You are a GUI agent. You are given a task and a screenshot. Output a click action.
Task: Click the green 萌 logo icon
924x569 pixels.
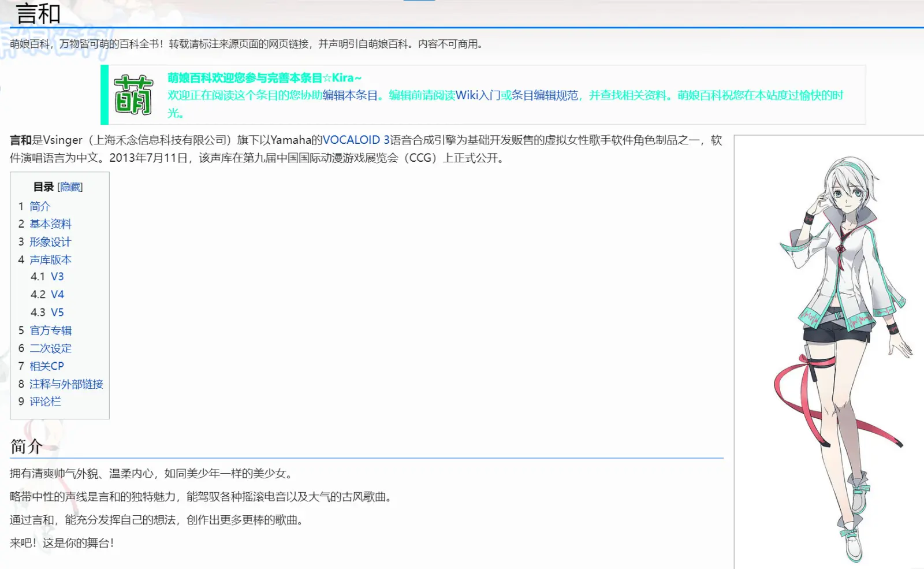point(133,95)
